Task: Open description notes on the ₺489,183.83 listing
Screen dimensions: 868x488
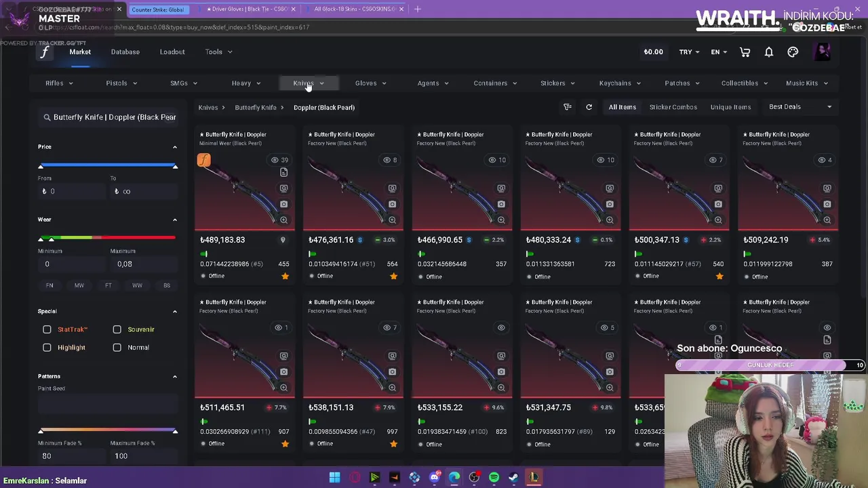Action: (283, 173)
